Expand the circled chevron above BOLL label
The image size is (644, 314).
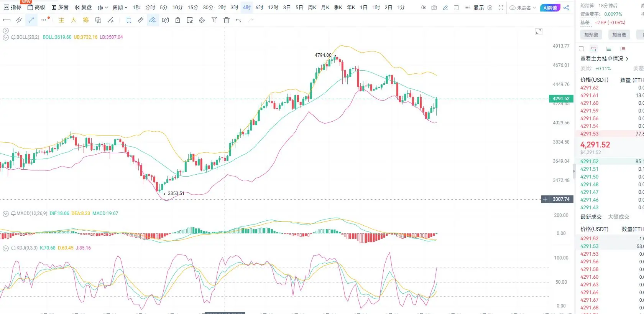click(6, 31)
